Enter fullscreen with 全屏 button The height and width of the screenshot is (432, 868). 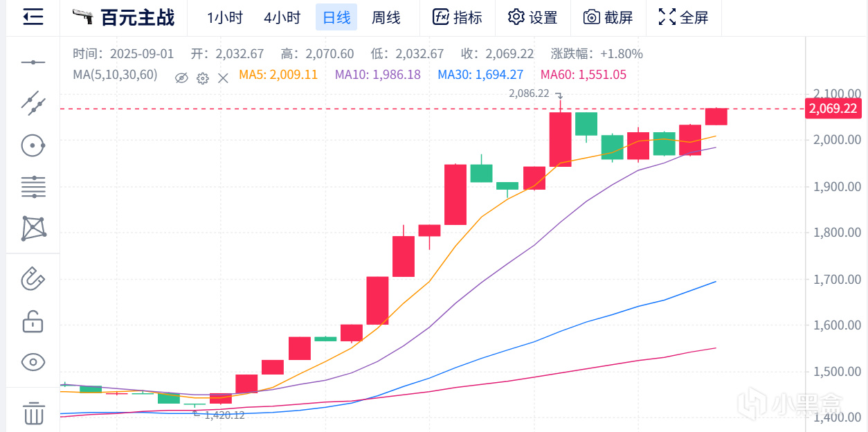[x=683, y=17]
